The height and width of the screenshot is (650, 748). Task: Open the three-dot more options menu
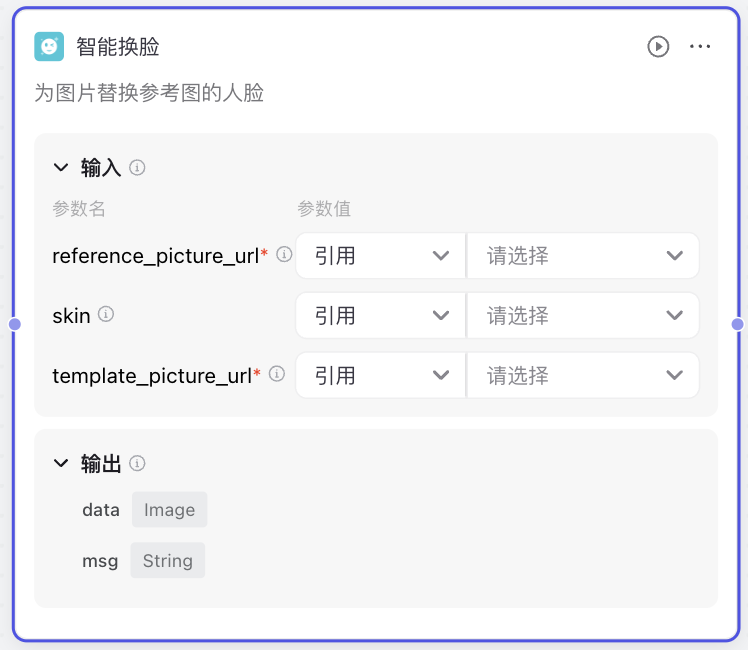click(x=700, y=46)
